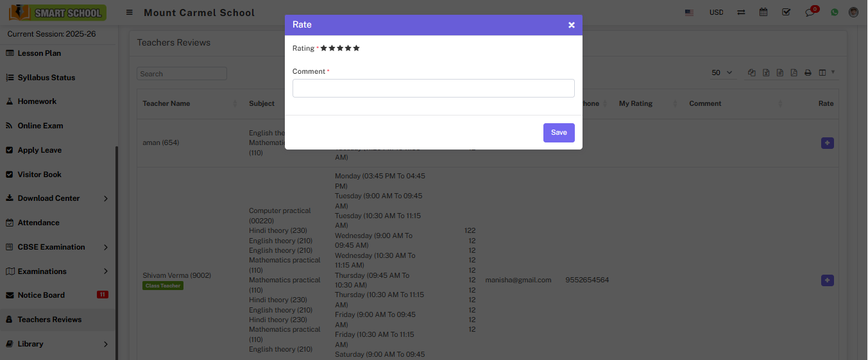Save the teacher rating

(558, 133)
